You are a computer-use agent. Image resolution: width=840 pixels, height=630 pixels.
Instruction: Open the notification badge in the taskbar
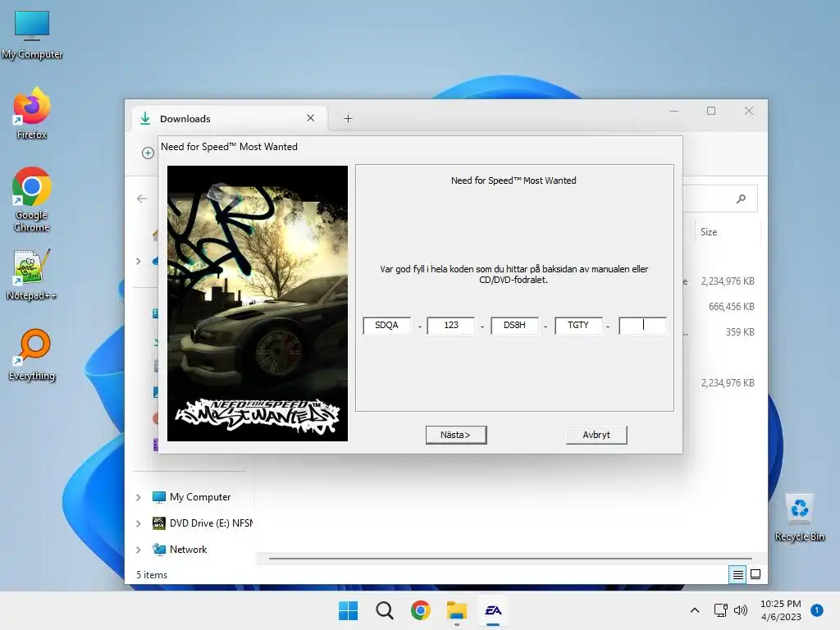coord(816,610)
